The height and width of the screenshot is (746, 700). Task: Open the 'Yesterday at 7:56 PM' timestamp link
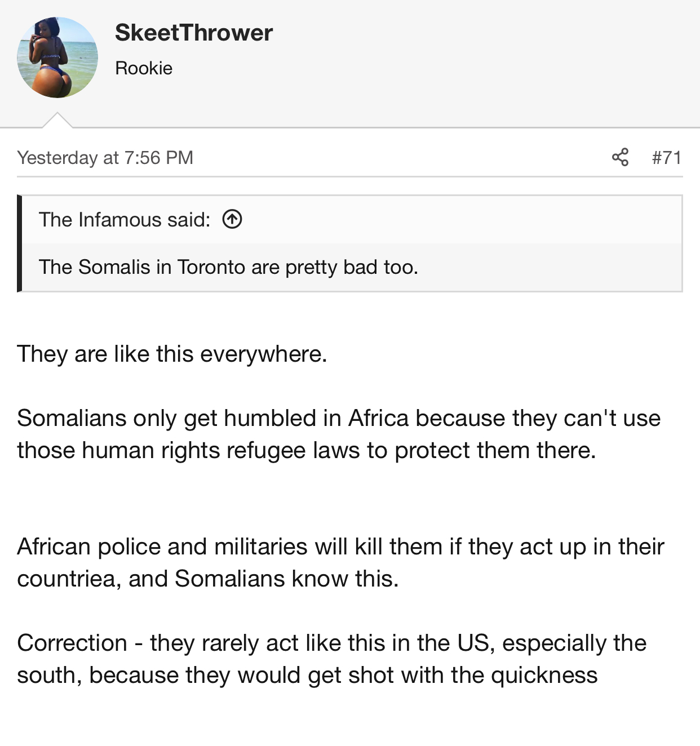point(105,158)
